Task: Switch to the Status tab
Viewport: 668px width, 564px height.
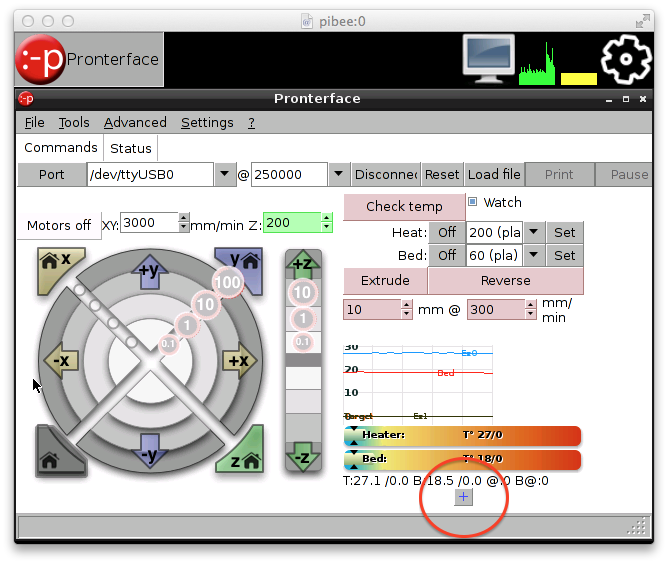Action: click(x=131, y=148)
